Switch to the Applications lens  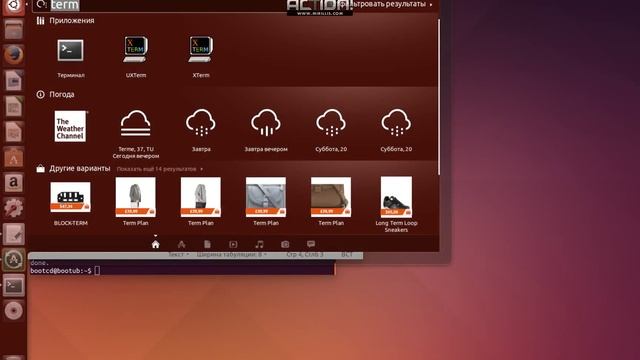[182, 244]
